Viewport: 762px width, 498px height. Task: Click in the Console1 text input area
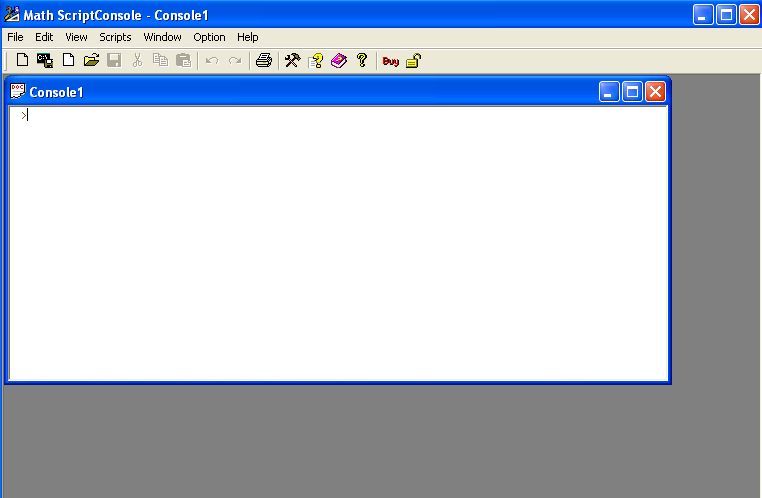coord(338,243)
